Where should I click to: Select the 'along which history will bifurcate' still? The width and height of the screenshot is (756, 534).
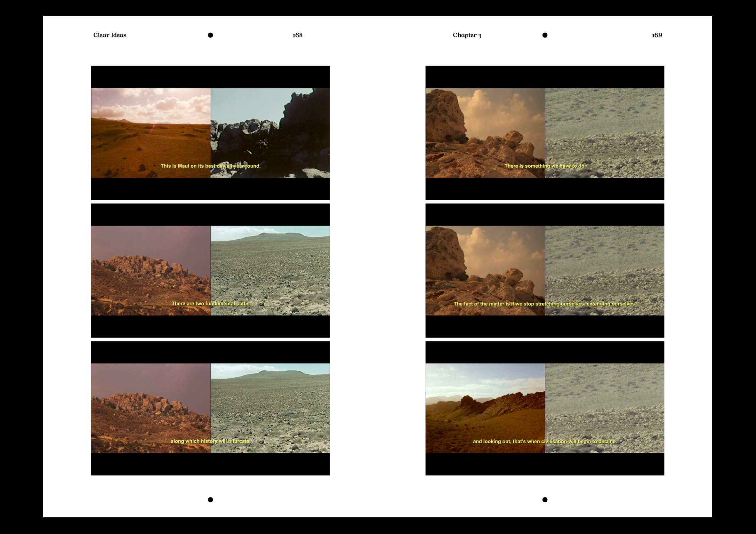tap(210, 408)
